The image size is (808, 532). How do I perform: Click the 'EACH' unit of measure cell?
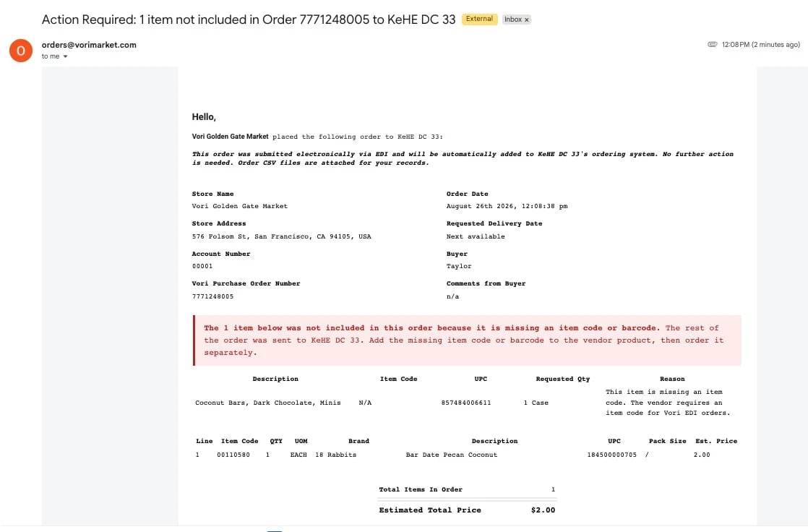pos(298,455)
